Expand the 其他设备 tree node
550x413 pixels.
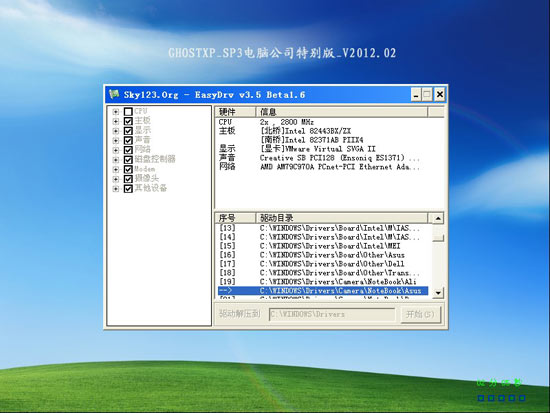pyautogui.click(x=115, y=189)
